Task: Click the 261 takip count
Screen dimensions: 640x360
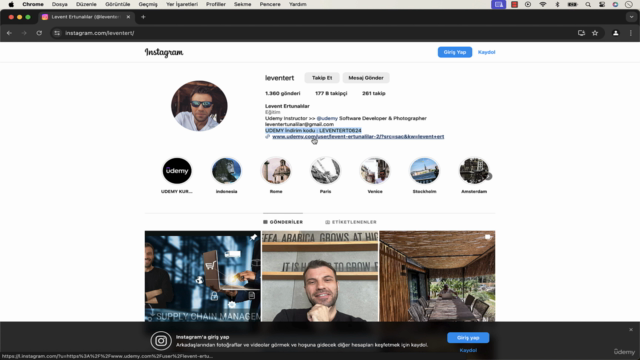Action: 373,93
